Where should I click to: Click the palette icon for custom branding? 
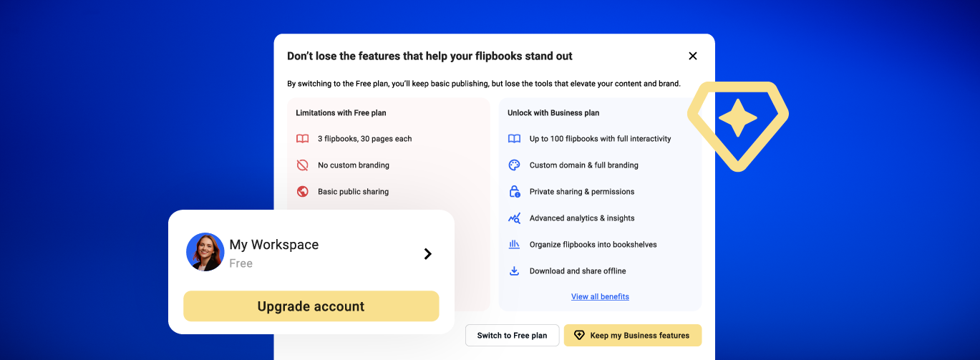[x=514, y=165]
